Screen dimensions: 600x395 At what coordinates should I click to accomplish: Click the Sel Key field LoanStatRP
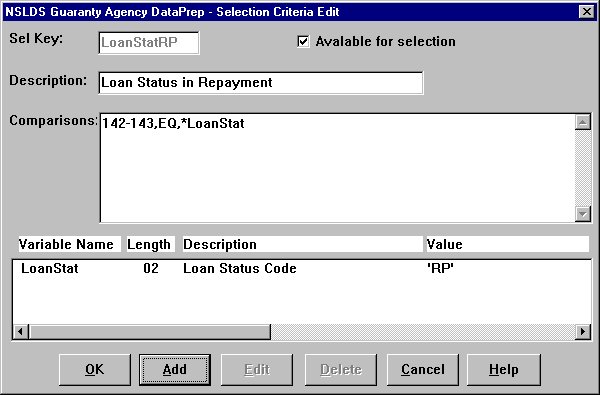(149, 42)
